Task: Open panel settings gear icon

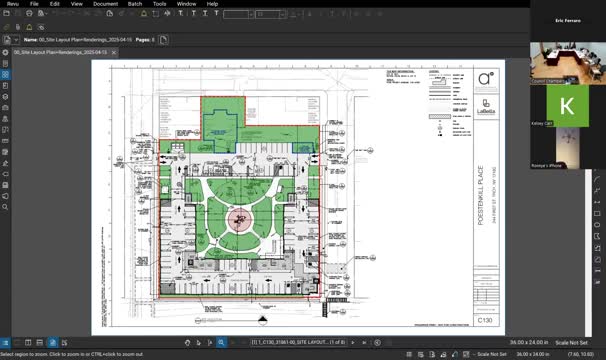Action: click(x=5, y=52)
